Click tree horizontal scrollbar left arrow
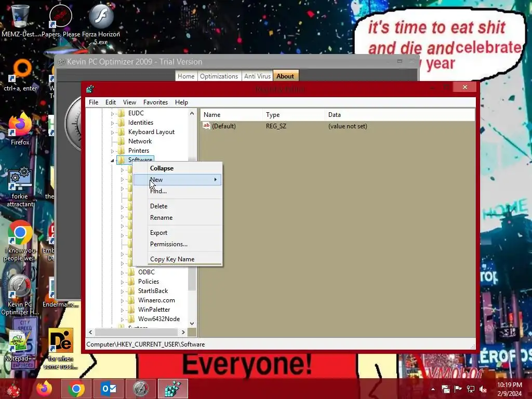532x399 pixels. tap(90, 332)
